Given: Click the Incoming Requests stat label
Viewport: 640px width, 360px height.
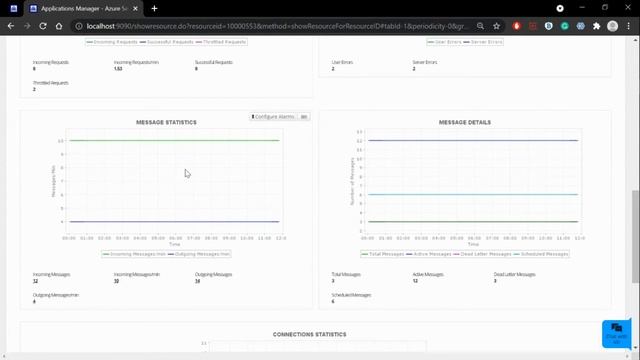Looking at the screenshot, I should tap(51, 62).
